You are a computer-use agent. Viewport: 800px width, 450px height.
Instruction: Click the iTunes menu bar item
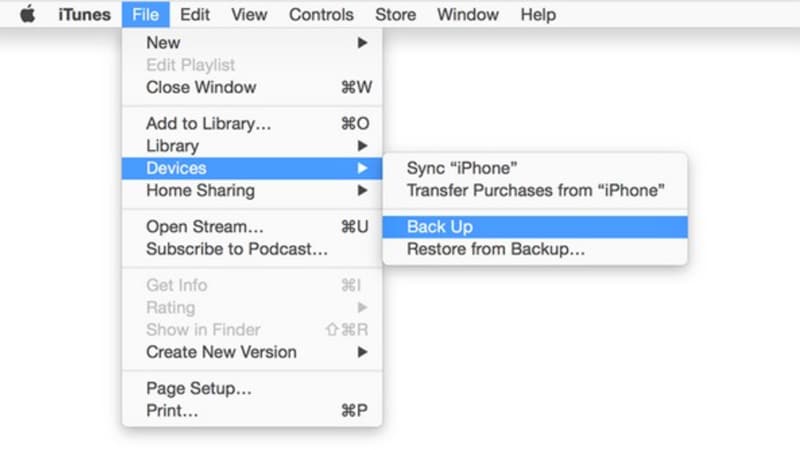84,14
